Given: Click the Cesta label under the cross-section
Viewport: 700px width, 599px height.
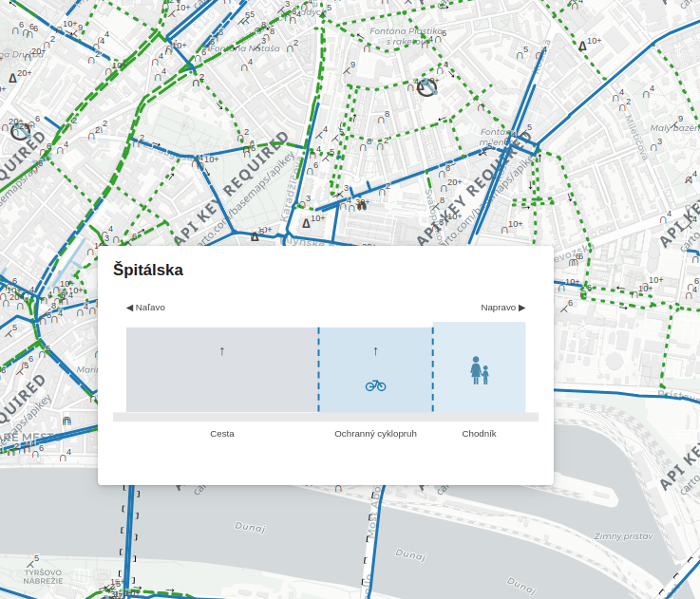Looking at the screenshot, I should point(222,434).
